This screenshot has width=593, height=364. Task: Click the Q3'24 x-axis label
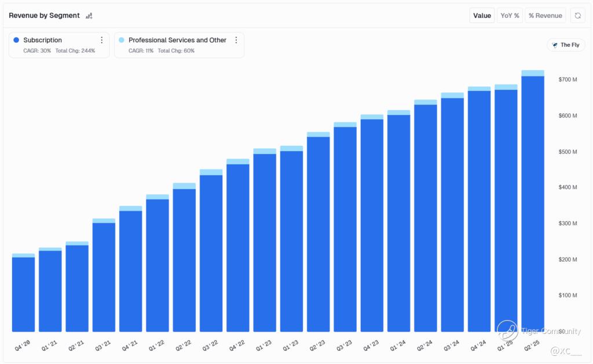pyautogui.click(x=452, y=345)
